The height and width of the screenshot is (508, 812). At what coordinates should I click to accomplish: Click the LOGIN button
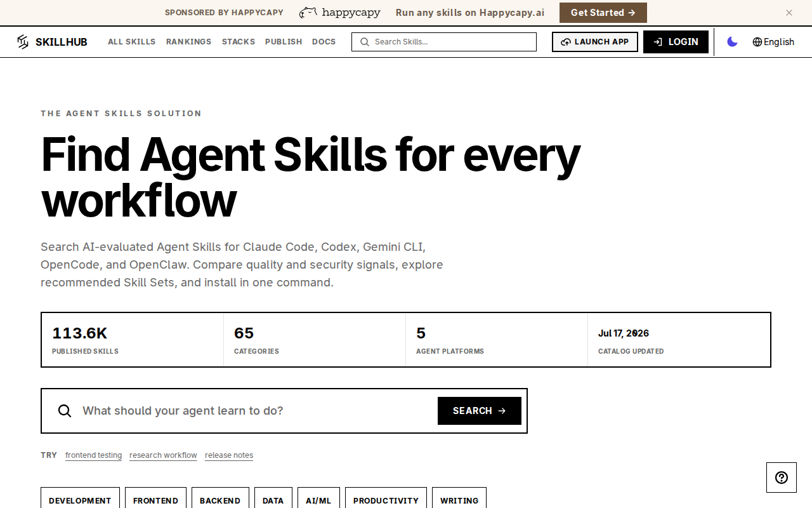click(676, 42)
